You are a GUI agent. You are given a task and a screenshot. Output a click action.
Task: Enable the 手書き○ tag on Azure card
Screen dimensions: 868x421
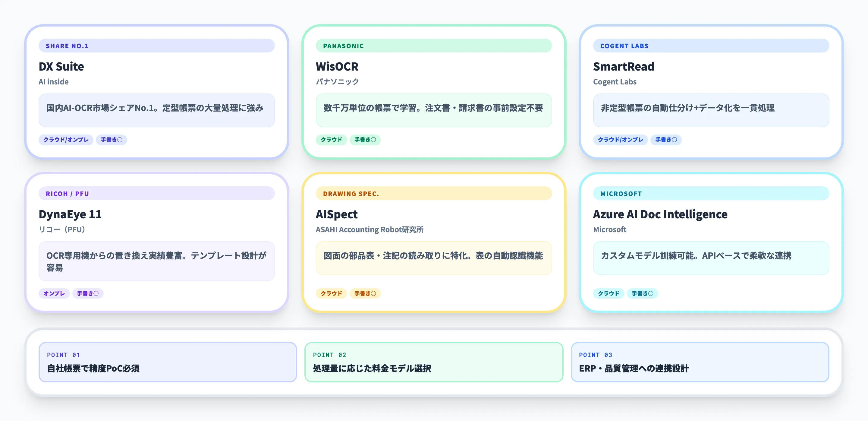[643, 294]
